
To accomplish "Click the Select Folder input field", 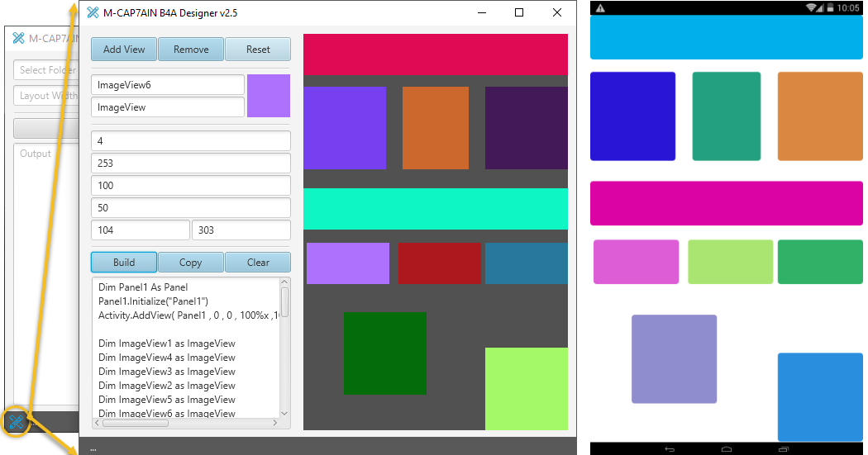I will coord(46,70).
